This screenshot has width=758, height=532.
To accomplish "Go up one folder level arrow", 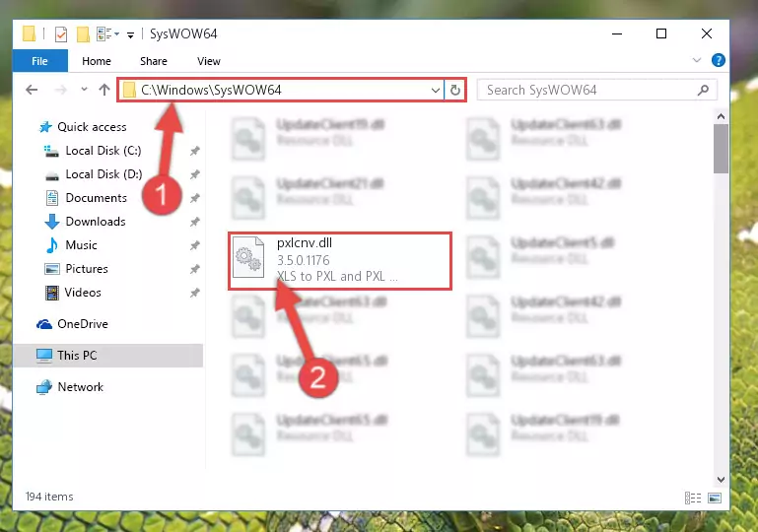I will point(103,90).
